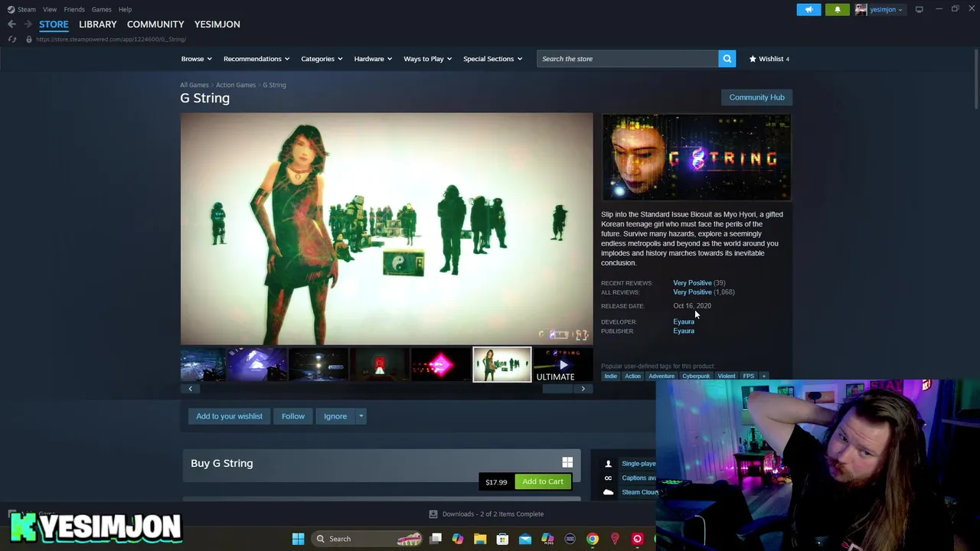Image resolution: width=980 pixels, height=551 pixels.
Task: Open the Hardware dropdown
Action: tap(373, 59)
